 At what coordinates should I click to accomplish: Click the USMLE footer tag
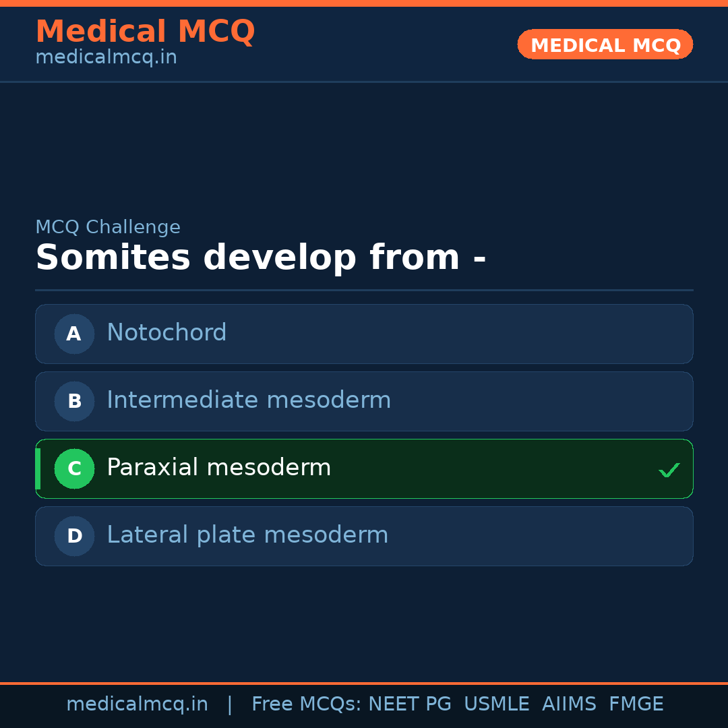[496, 704]
